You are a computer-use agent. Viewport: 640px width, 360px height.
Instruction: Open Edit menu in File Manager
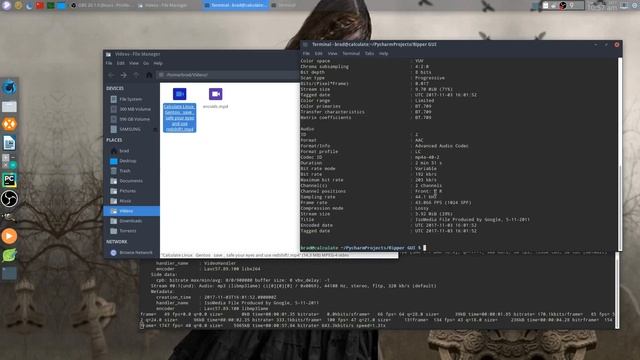(121, 63)
